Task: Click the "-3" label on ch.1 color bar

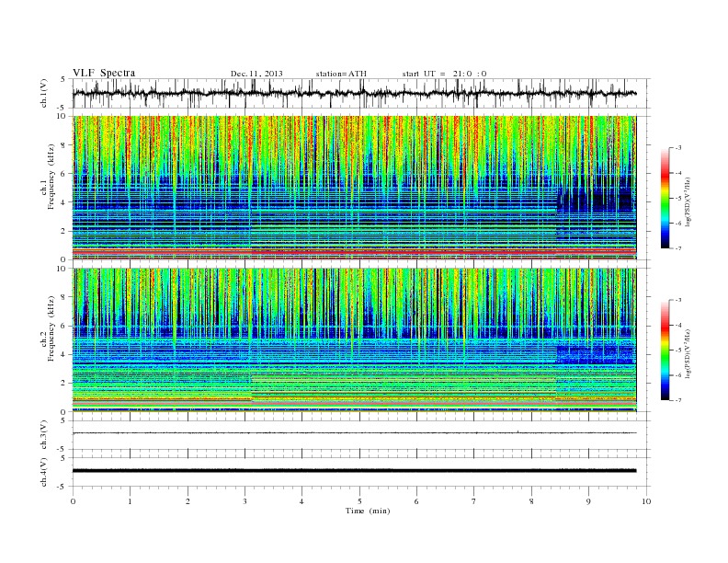Action: coord(678,148)
